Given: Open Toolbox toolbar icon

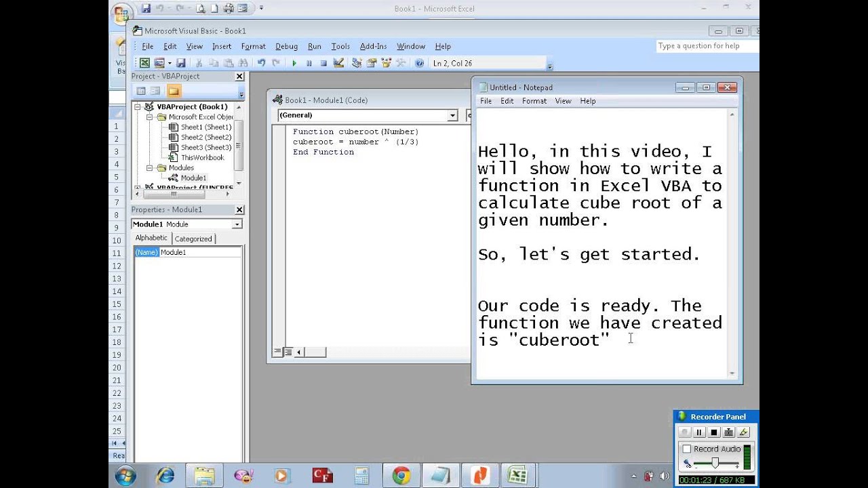Looking at the screenshot, I should point(401,63).
